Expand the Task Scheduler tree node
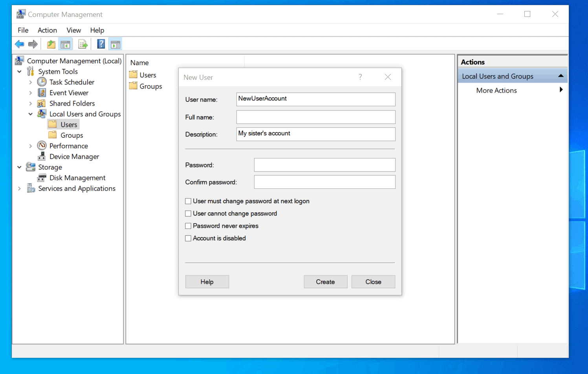This screenshot has width=588, height=374. click(x=31, y=82)
